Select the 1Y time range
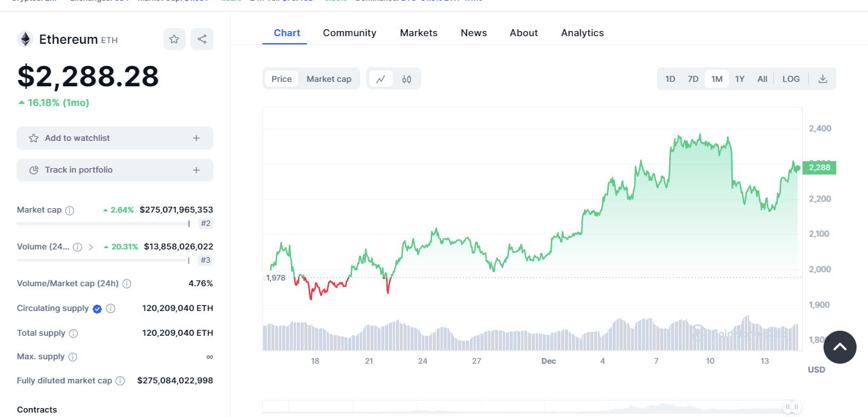Viewport: 868px width, 417px height. [740, 79]
